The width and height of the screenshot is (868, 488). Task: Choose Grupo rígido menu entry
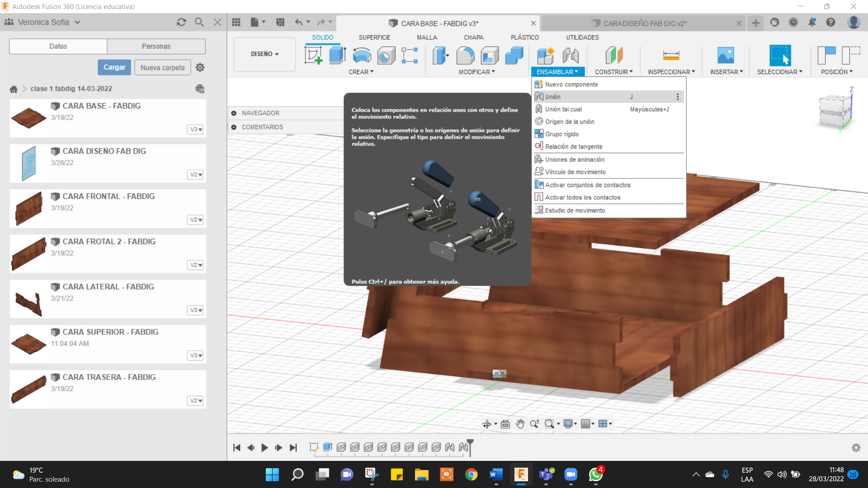(609, 134)
